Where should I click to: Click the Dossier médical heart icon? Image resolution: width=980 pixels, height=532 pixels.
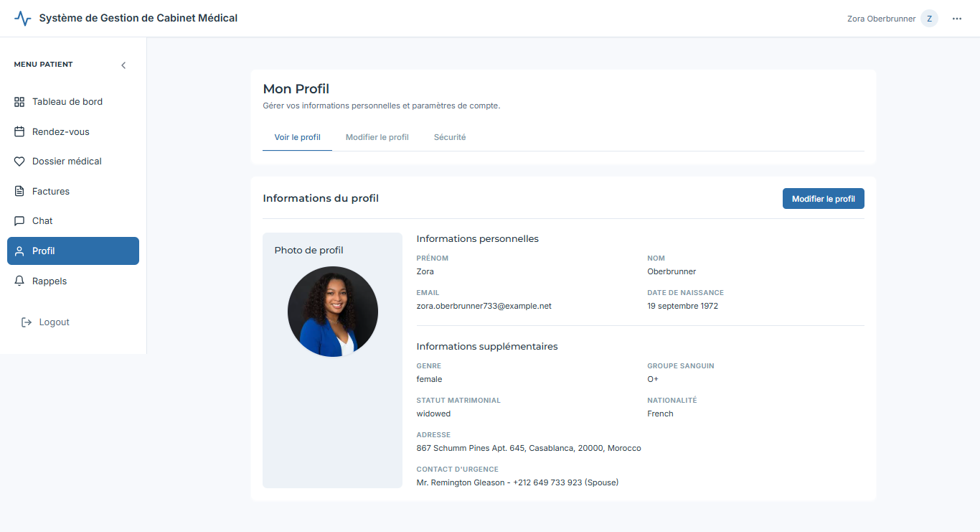19,162
